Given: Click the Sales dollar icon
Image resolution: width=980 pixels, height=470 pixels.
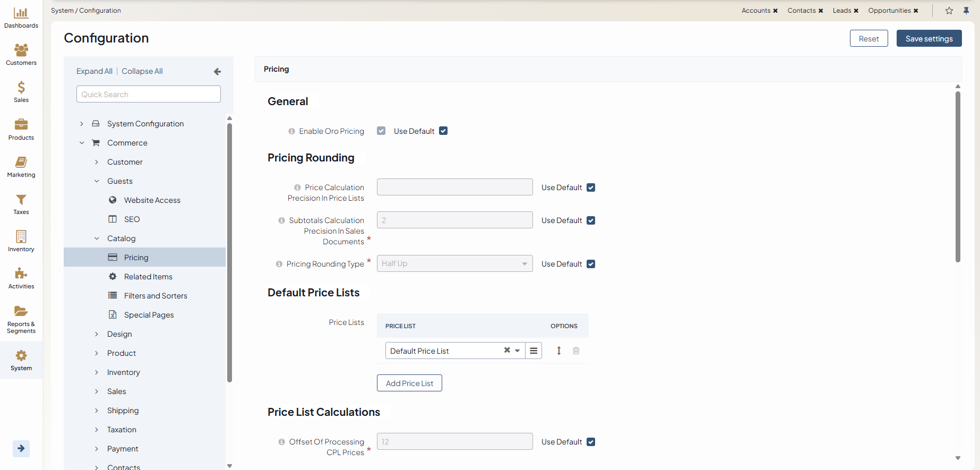Looking at the screenshot, I should click(21, 88).
